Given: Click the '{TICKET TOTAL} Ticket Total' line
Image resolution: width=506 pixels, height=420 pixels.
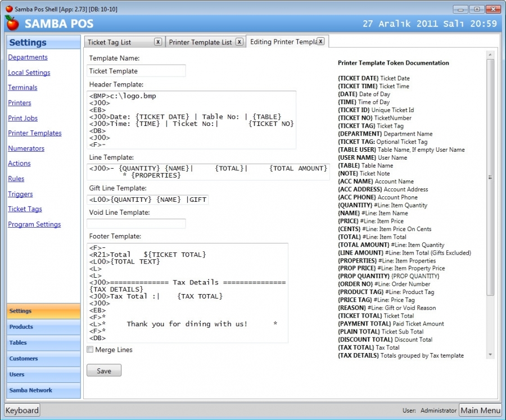Looking at the screenshot, I should click(x=376, y=316).
